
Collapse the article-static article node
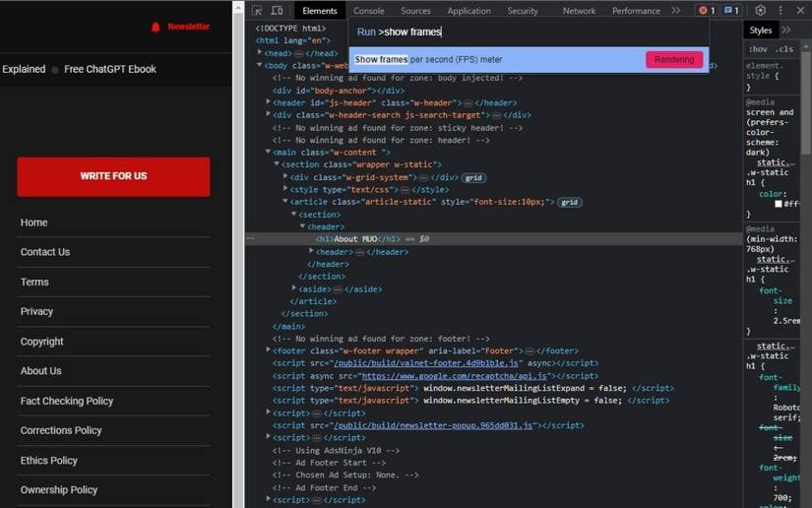pyautogui.click(x=284, y=202)
